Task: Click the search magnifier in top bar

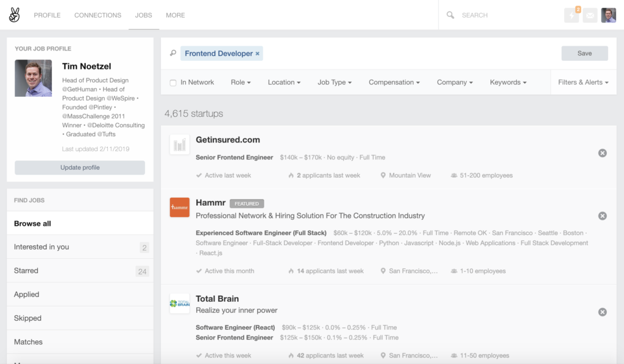Action: pos(450,15)
